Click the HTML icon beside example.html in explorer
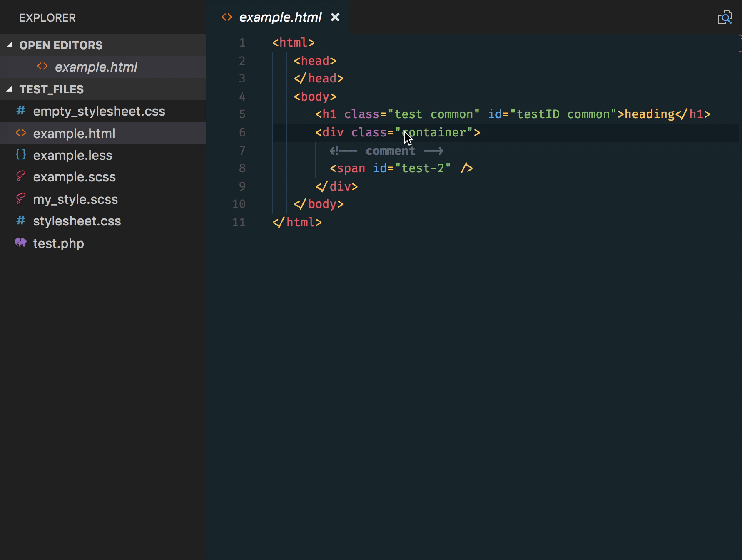The image size is (742, 560). [21, 133]
